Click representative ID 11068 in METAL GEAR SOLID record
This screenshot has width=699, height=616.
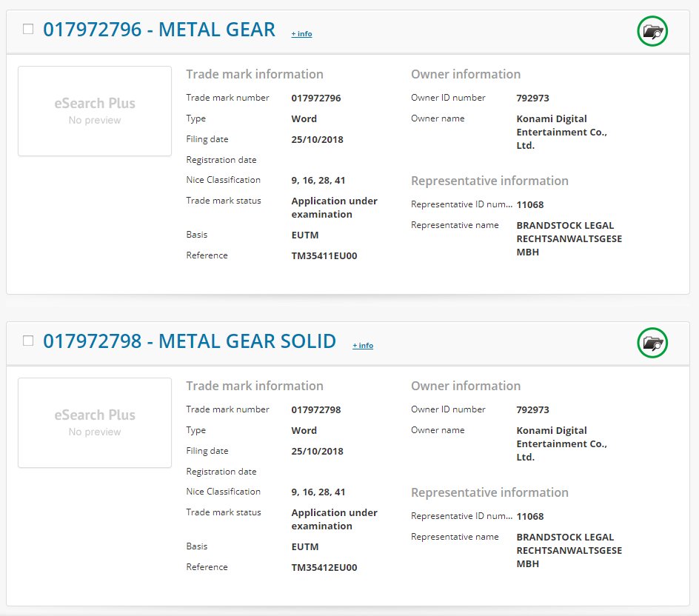(x=530, y=517)
